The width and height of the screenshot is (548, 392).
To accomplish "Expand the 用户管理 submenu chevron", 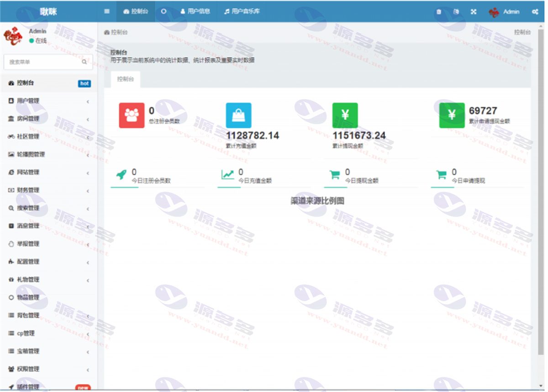I will click(x=88, y=101).
